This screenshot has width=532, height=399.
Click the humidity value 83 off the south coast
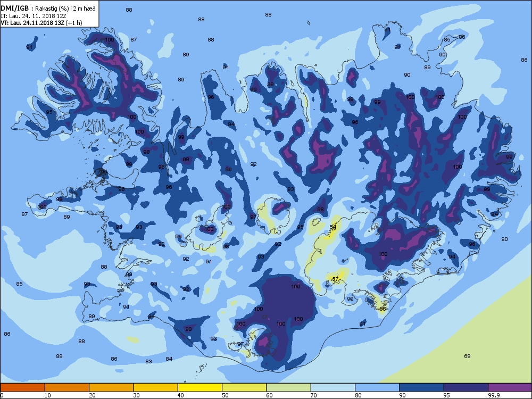pos(148,362)
